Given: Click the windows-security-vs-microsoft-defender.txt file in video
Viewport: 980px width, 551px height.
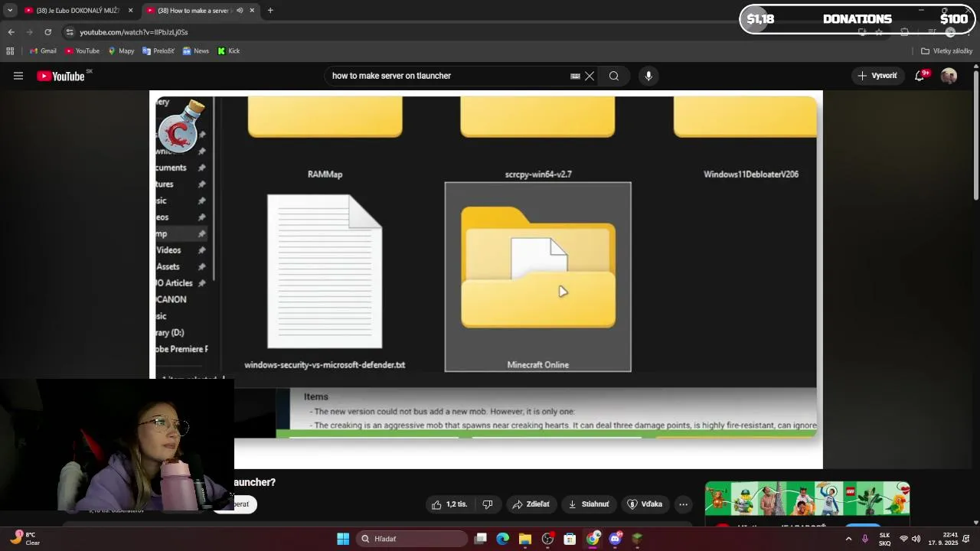Looking at the screenshot, I should click(x=325, y=282).
